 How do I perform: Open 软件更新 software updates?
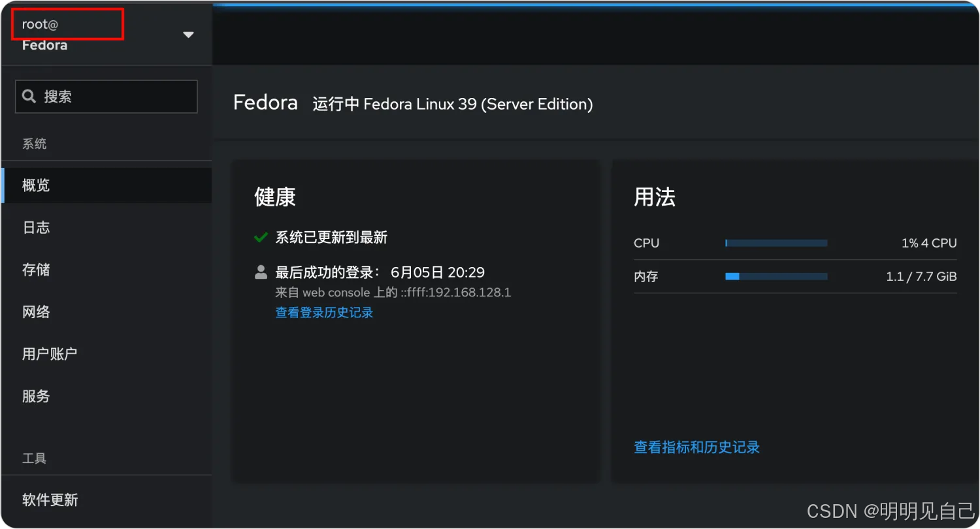tap(106, 500)
